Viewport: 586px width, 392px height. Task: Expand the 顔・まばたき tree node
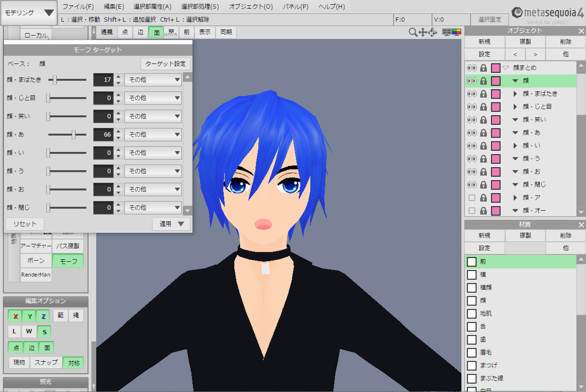point(515,94)
